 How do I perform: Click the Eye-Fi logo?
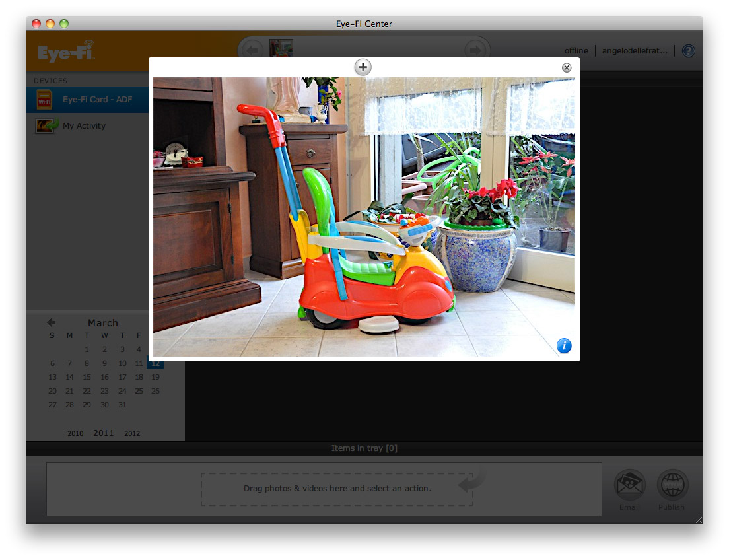(x=66, y=52)
